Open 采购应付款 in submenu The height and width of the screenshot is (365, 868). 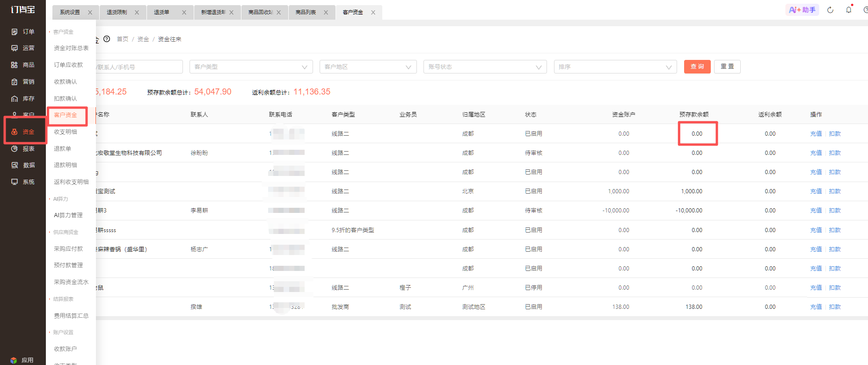pos(68,249)
